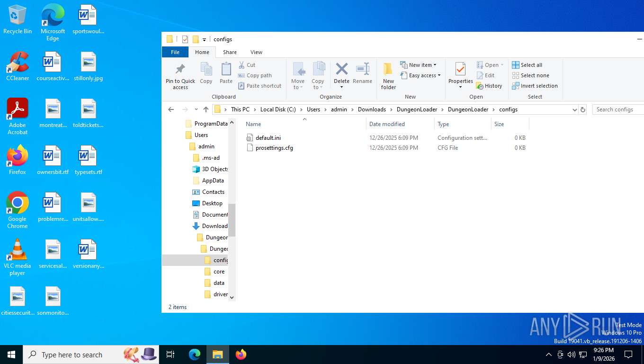
Task: Click the History ribbon button
Action: (x=489, y=86)
